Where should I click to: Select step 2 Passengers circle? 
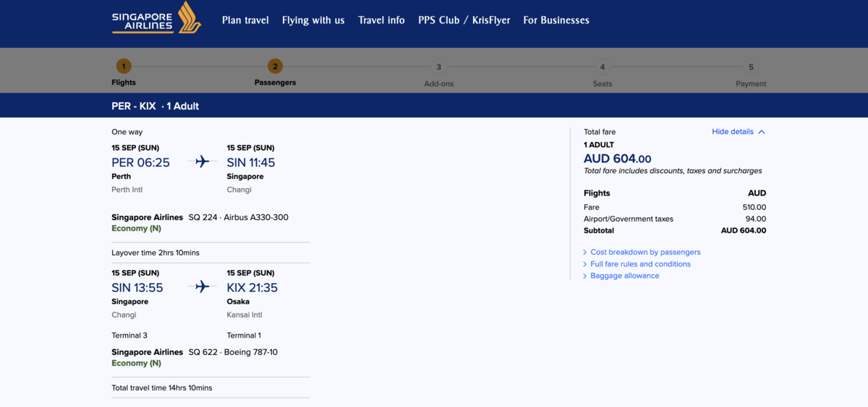coord(275,67)
